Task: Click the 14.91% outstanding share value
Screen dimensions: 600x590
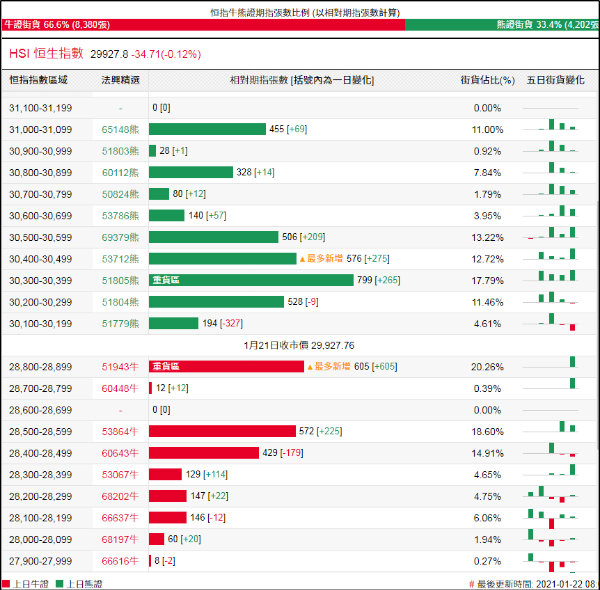Action: tap(487, 453)
